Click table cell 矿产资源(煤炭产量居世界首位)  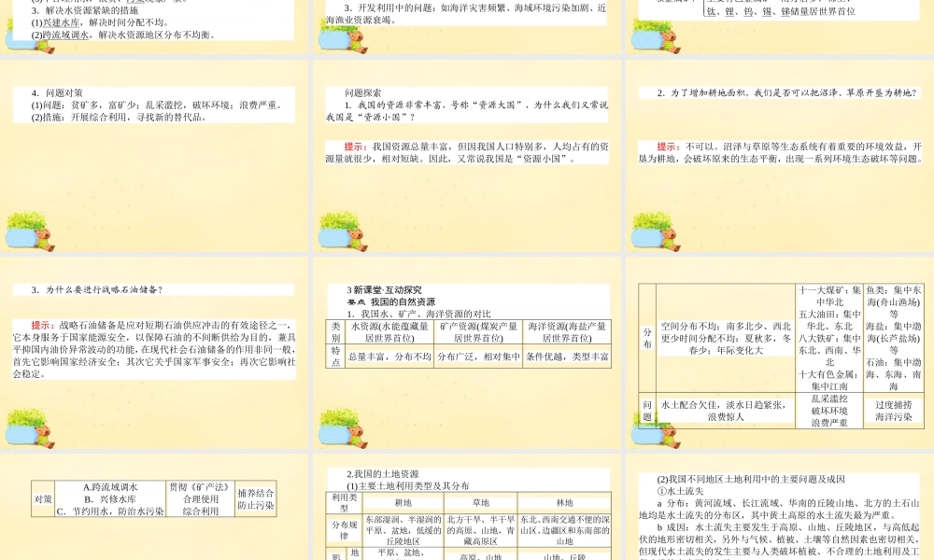[x=478, y=332]
